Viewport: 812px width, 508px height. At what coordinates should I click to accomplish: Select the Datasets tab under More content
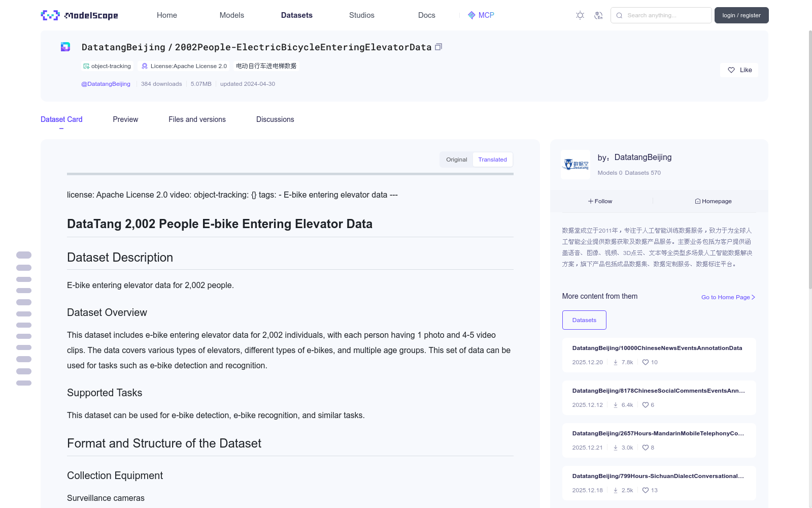tap(584, 320)
